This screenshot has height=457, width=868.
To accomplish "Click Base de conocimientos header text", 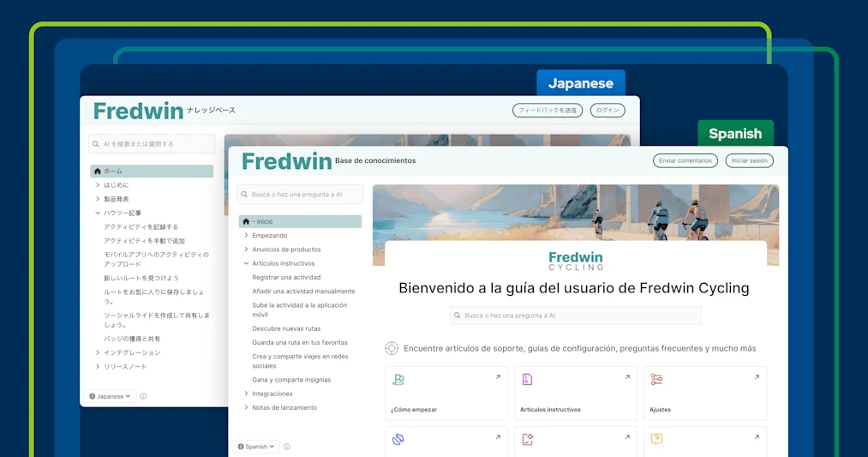I will pos(375,160).
